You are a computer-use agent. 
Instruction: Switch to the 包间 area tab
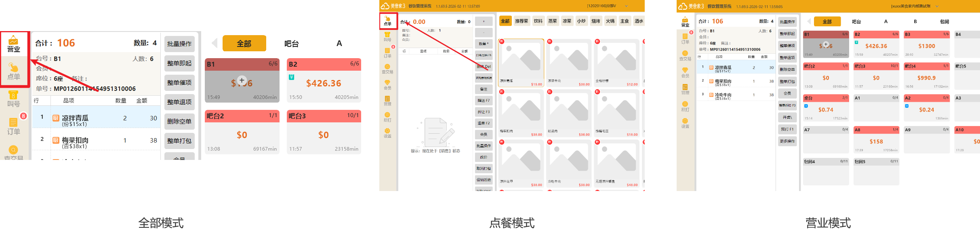944,22
